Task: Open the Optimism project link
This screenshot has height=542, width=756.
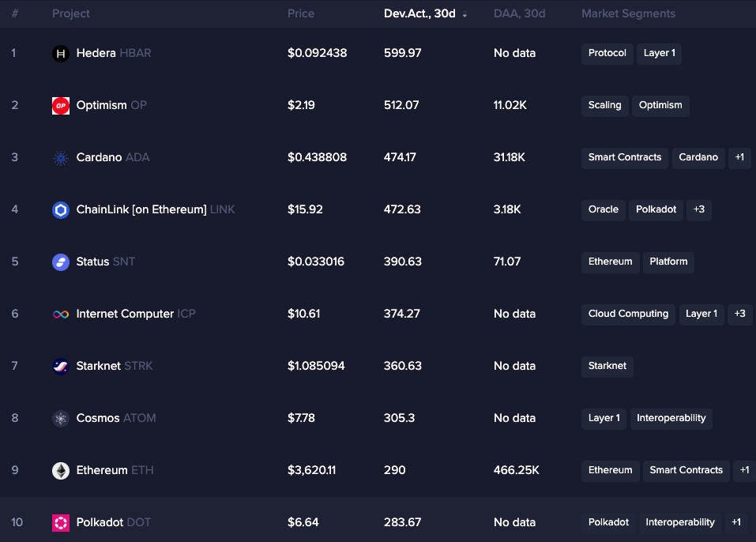Action: coord(102,105)
